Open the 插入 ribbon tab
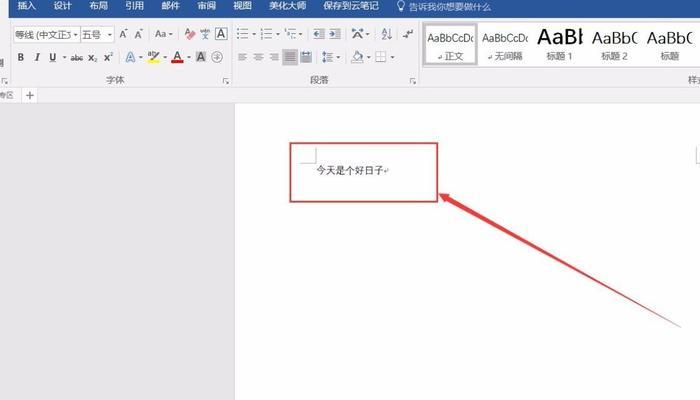This screenshot has width=700, height=400. [x=26, y=6]
